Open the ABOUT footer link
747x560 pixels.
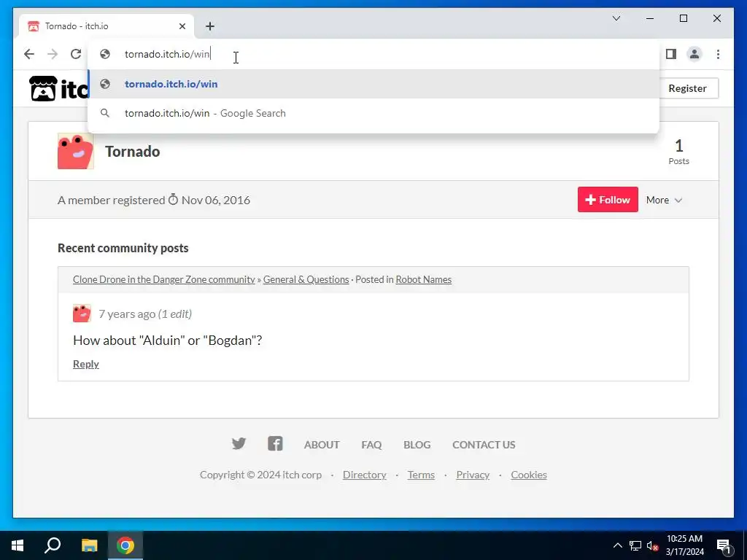coord(322,445)
